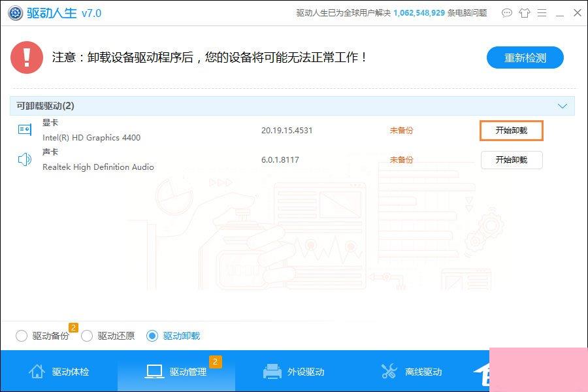Select Intel(R) HD Graphics 4400 text
The width and height of the screenshot is (588, 392).
[91, 138]
